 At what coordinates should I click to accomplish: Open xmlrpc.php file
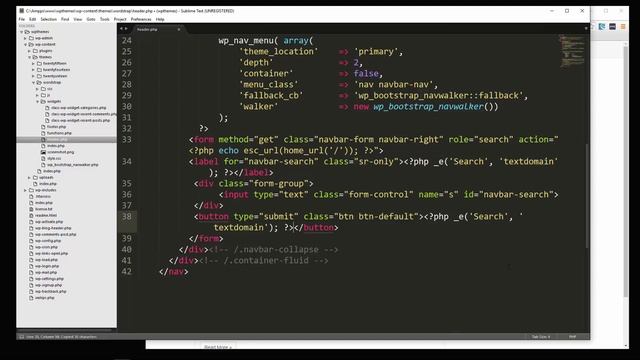[x=44, y=298]
